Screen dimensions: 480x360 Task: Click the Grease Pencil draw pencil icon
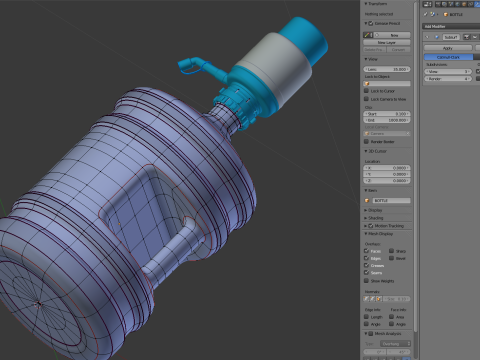point(368,35)
